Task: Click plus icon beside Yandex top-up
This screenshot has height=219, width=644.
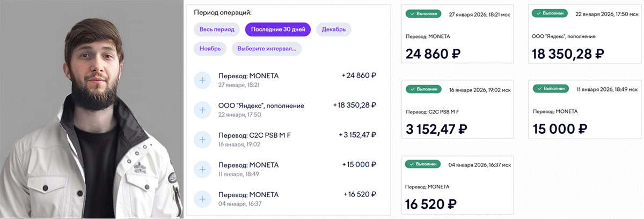Action: [x=202, y=110]
